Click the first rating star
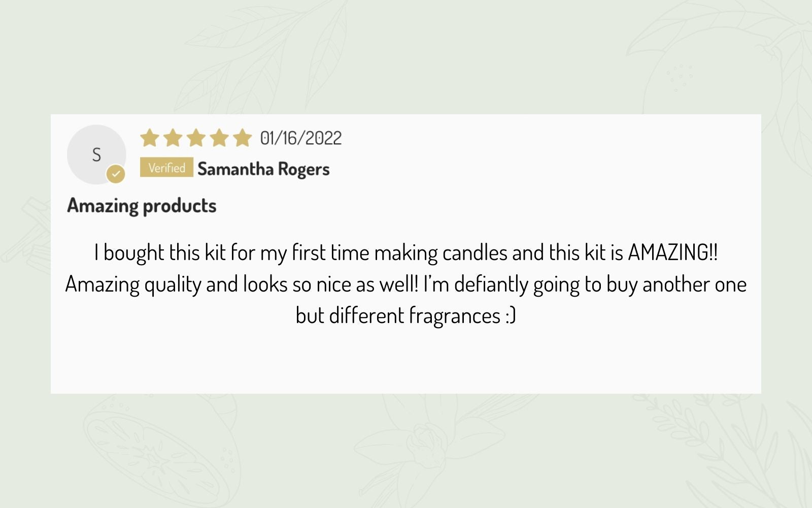Viewport: 812px width, 508px height. [149, 138]
